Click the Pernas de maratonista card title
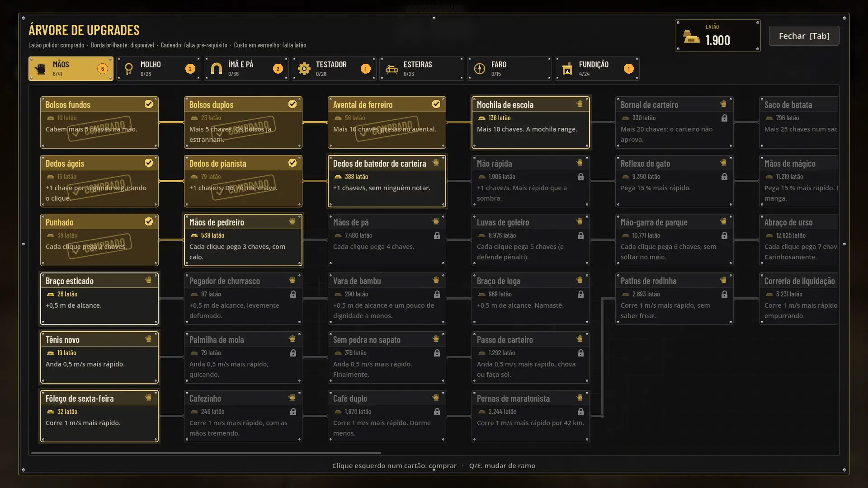This screenshot has height=488, width=868. click(513, 399)
